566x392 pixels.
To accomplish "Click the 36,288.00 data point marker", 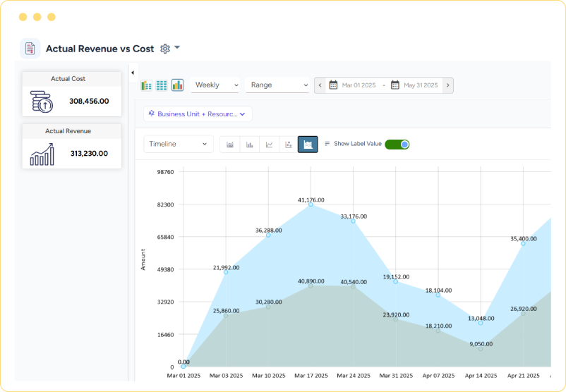I will pos(268,235).
